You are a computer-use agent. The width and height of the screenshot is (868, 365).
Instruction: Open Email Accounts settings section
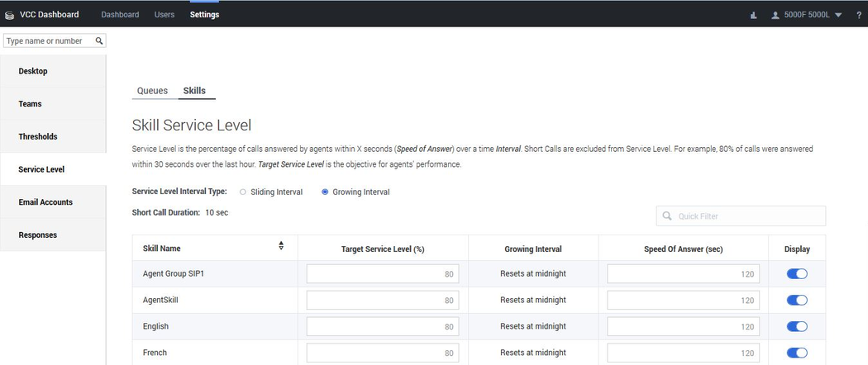point(45,202)
